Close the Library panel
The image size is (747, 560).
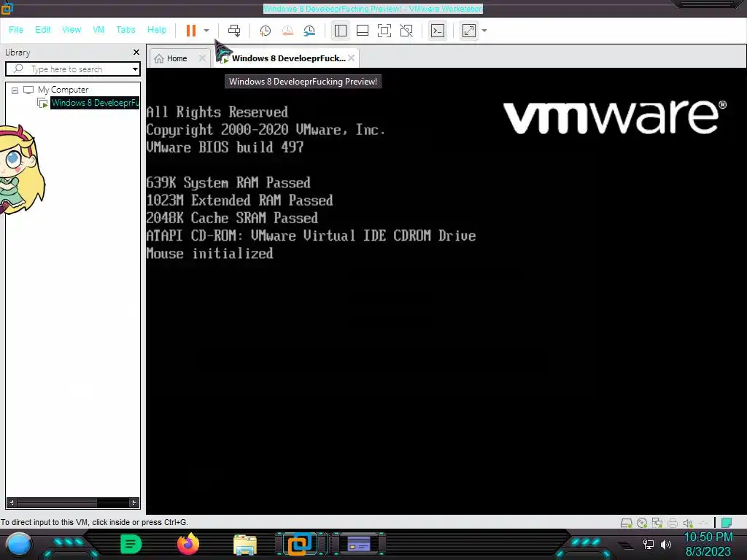coord(136,52)
